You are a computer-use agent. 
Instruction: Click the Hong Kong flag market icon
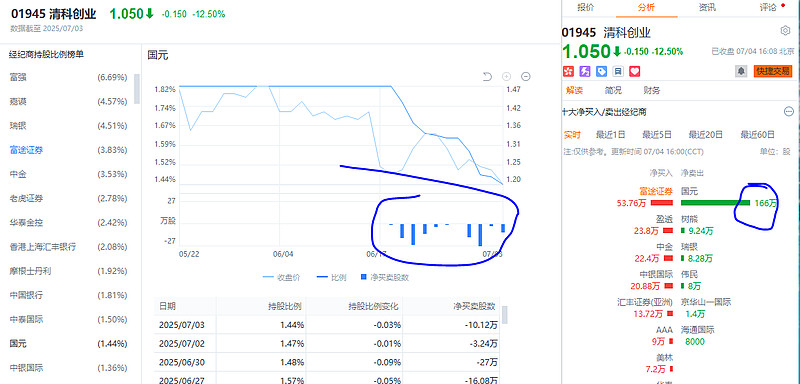click(x=568, y=71)
